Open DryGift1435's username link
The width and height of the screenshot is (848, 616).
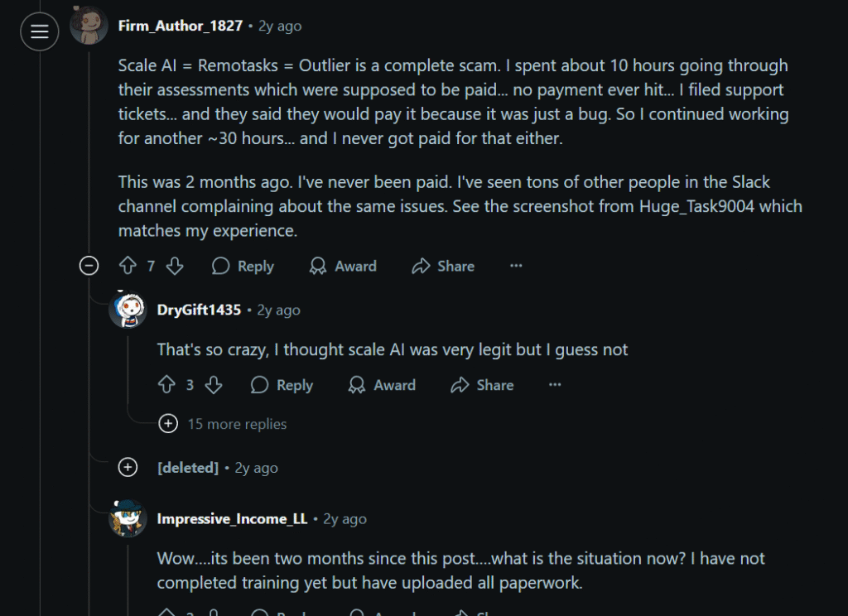coord(199,310)
